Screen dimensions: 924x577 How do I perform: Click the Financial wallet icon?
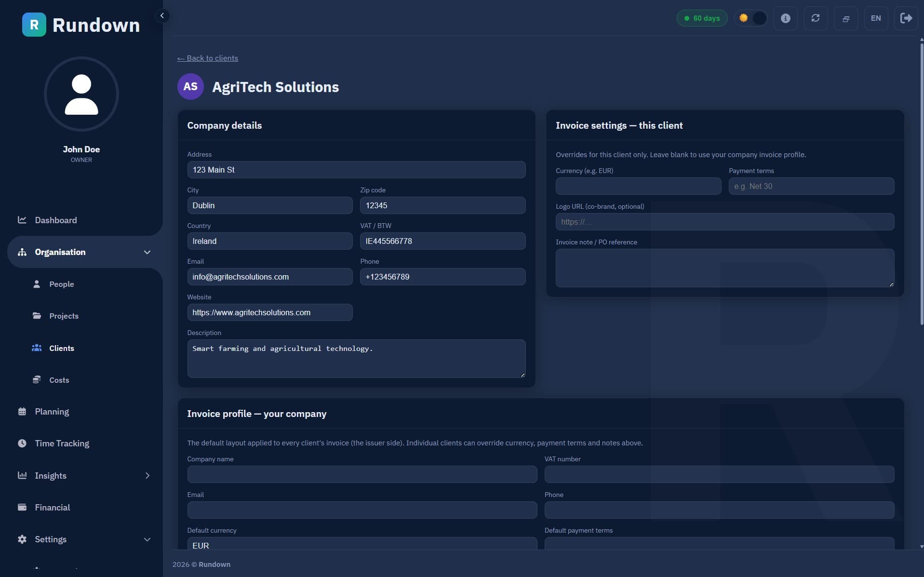click(x=22, y=507)
